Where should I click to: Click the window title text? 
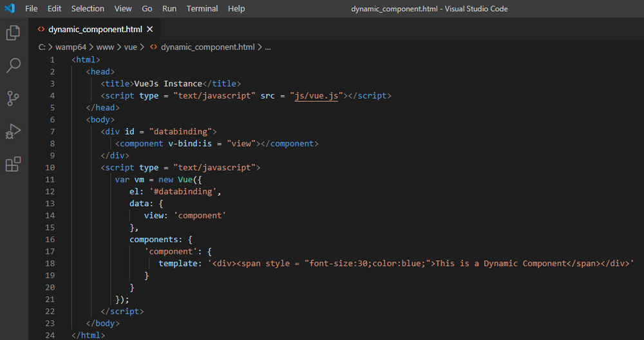pos(429,8)
